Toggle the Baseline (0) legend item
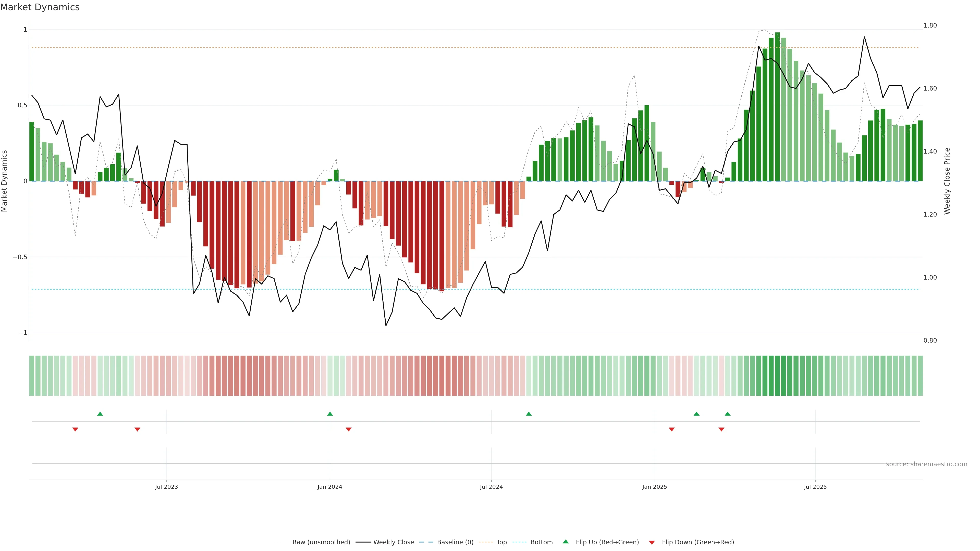This screenshot has width=980, height=551. pos(455,542)
